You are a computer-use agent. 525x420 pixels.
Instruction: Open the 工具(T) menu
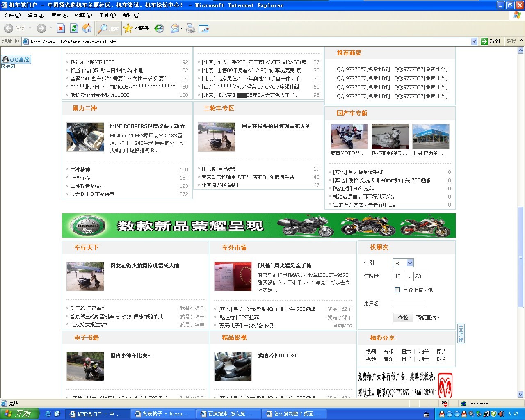(107, 15)
